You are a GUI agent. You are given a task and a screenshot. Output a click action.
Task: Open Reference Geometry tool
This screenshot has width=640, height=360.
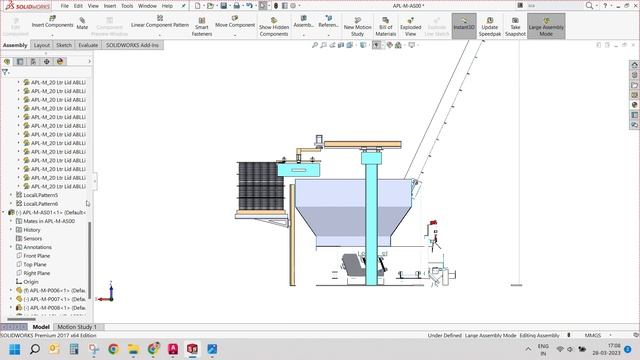(329, 22)
